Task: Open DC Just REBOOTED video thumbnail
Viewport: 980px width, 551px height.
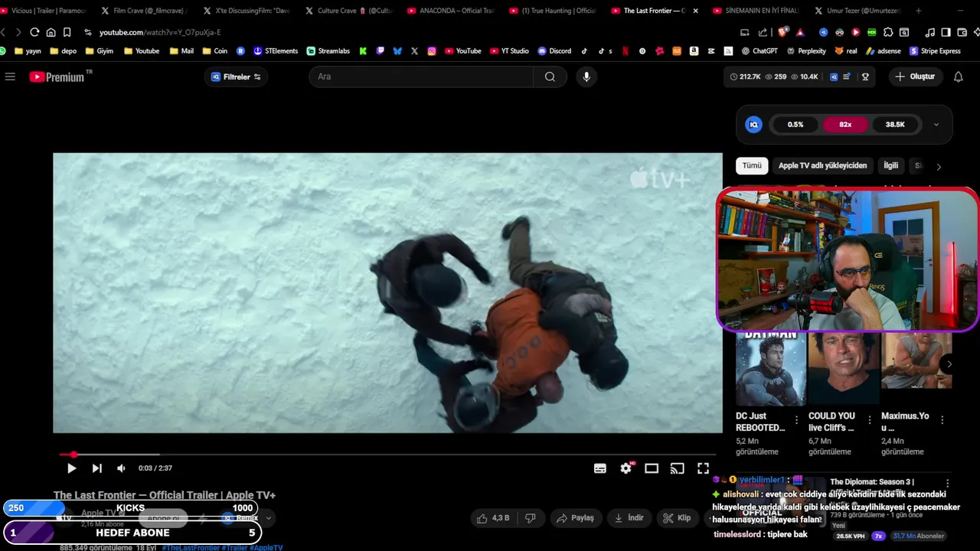Action: [770, 368]
